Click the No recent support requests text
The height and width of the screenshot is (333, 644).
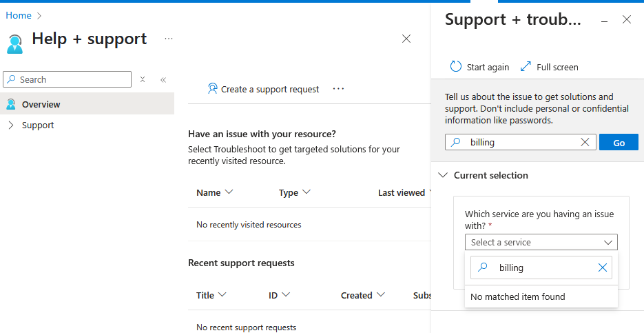[x=246, y=327]
